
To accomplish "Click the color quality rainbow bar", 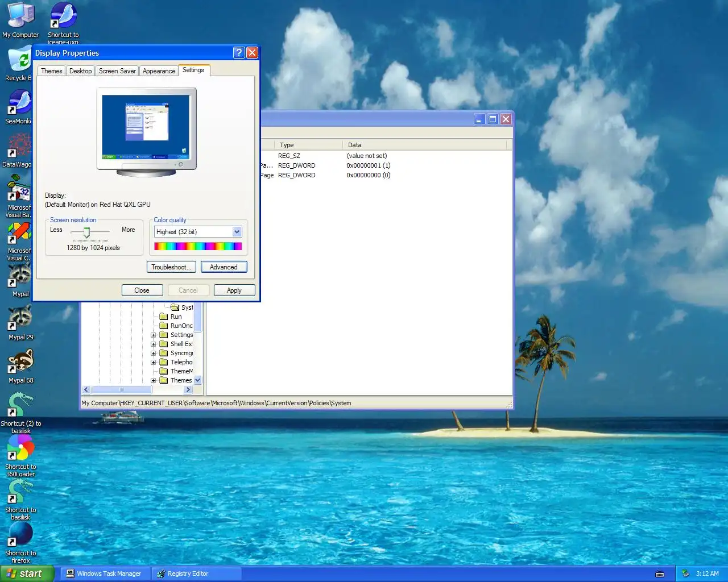I will [198, 246].
